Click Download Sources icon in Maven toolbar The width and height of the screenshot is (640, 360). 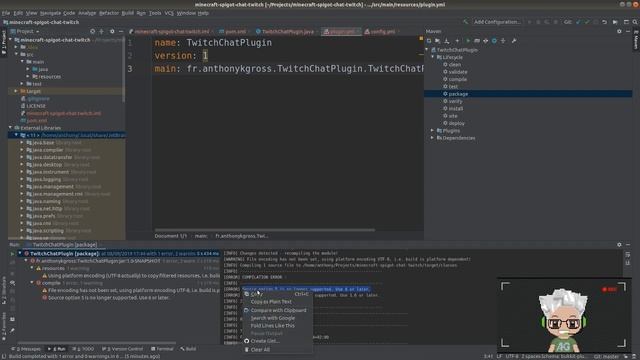[447, 41]
